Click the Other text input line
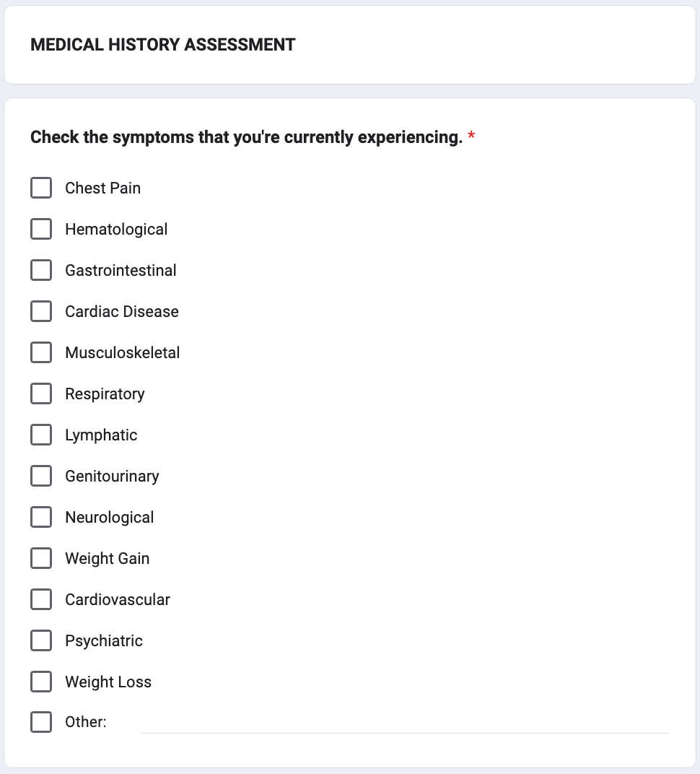The image size is (700, 774). pos(405,723)
